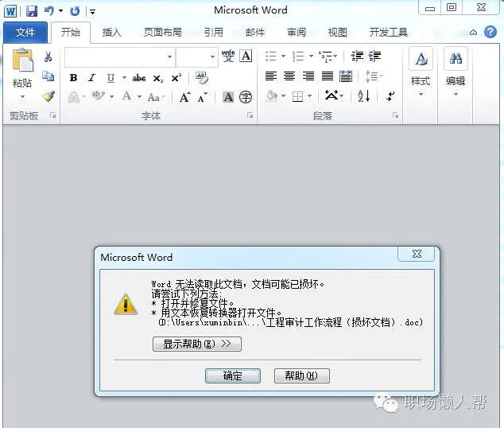Click the Undo arrow icon
The width and height of the screenshot is (504, 428).
point(49,11)
